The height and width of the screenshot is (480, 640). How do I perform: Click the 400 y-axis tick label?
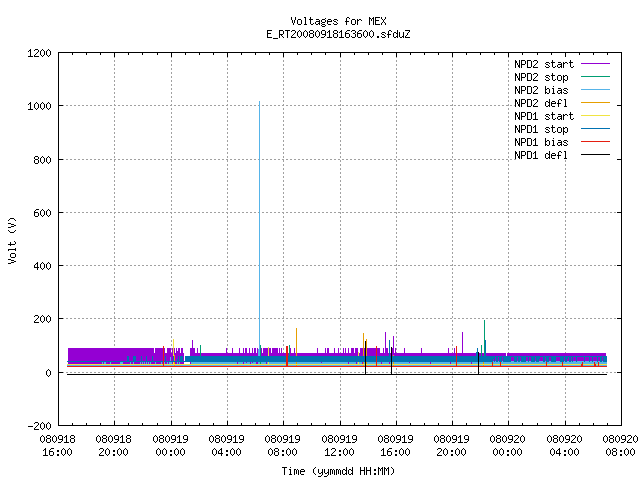(x=42, y=266)
